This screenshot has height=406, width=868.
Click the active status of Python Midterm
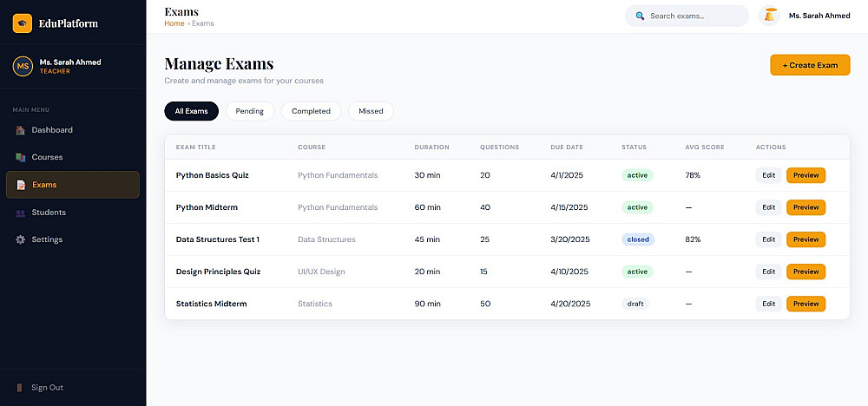pos(637,207)
